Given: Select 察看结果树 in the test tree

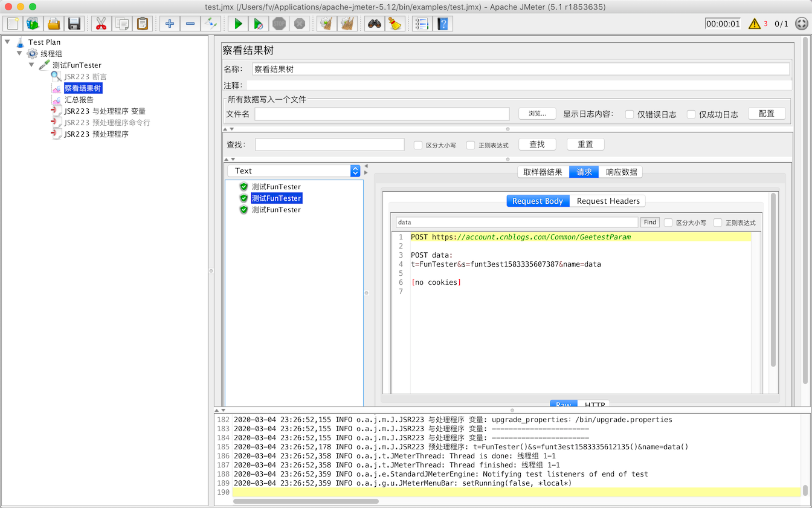Looking at the screenshot, I should tap(83, 88).
